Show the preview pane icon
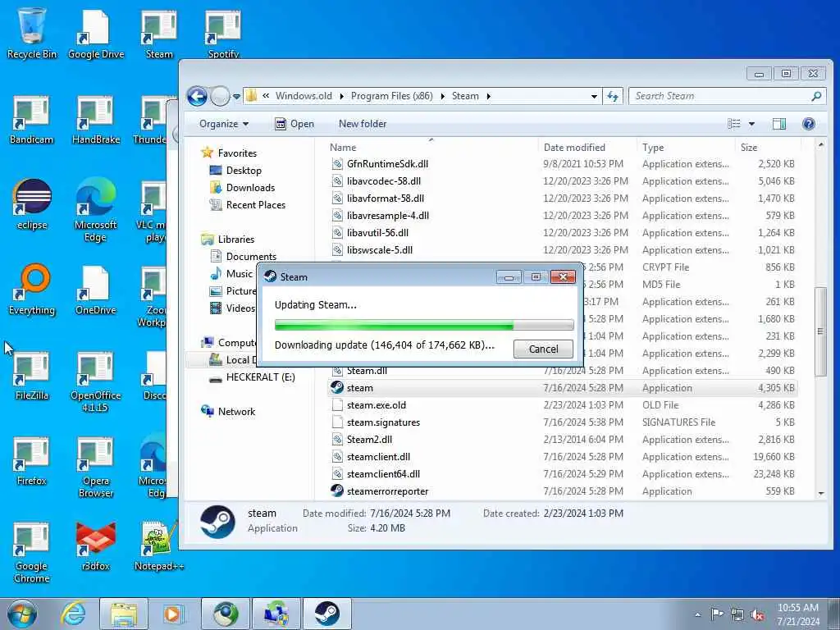This screenshot has width=840, height=630. [x=779, y=125]
